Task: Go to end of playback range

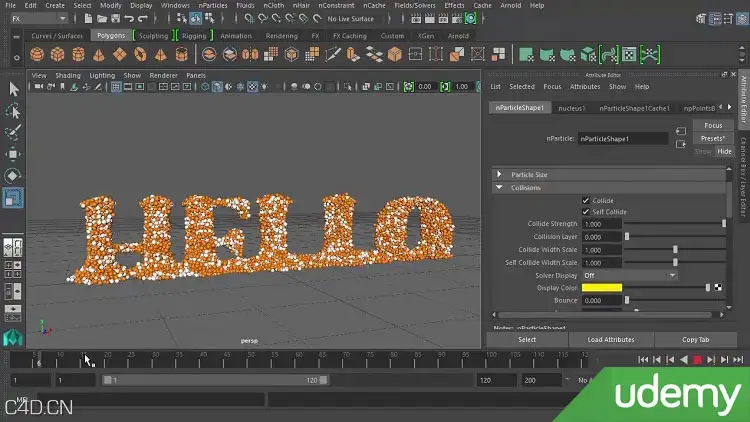Action: click(738, 360)
